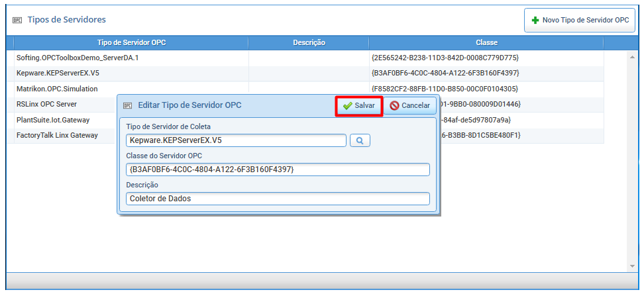The image size is (644, 294).
Task: Click the magnifier search icon beside the server type field
Action: [360, 140]
